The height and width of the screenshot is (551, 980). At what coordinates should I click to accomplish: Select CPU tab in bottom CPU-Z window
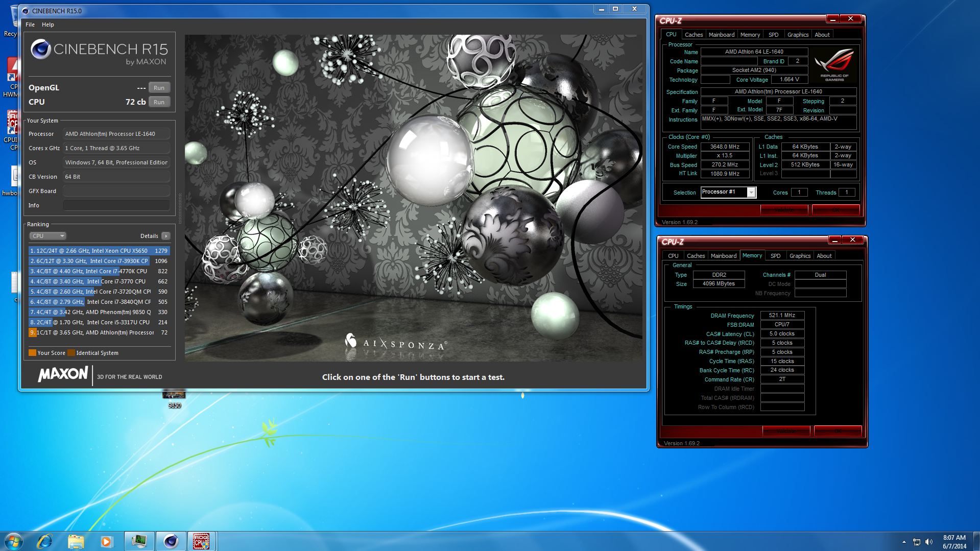(673, 256)
